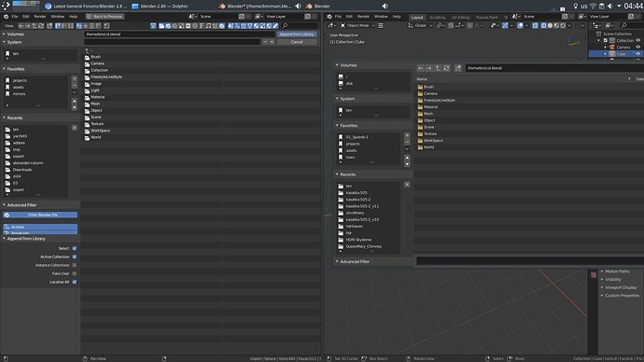This screenshot has height=362, width=644.
Task: Toggle the Select checkbox in Append options
Action: [x=75, y=248]
